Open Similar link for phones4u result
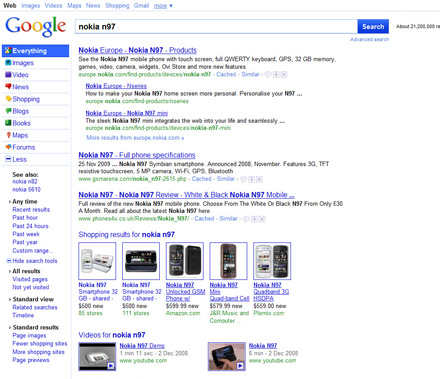 click(228, 219)
